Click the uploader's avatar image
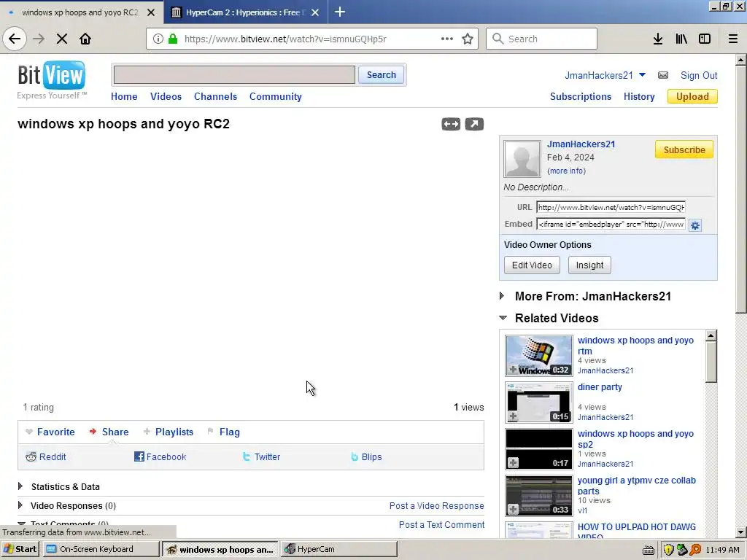 coord(522,158)
